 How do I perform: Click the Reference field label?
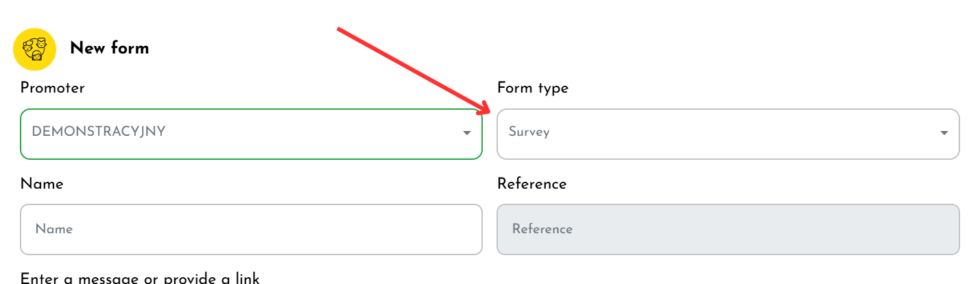[x=532, y=184]
